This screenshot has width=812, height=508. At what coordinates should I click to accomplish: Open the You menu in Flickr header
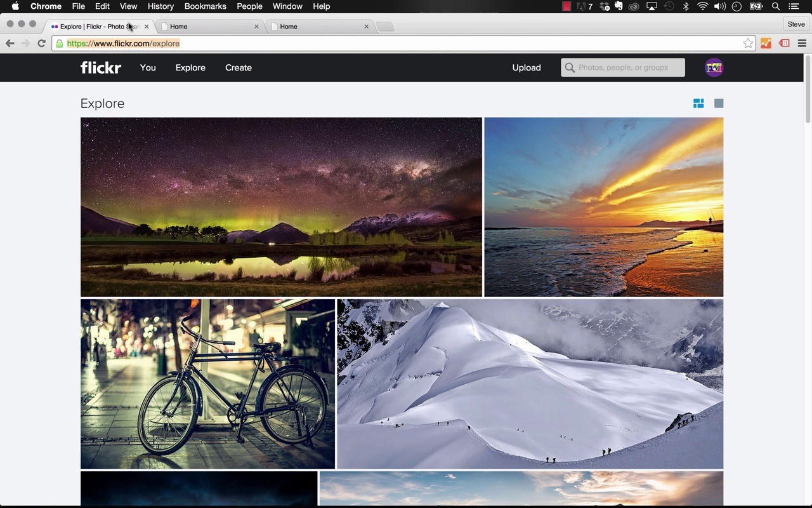[x=148, y=67]
